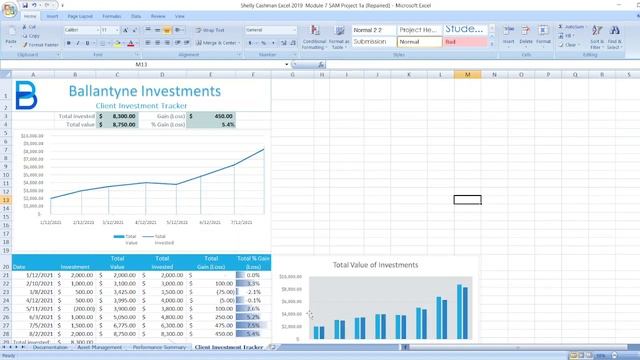Screen dimensions: 640x360
Task: Copy the selected cell
Action: [x=31, y=36]
